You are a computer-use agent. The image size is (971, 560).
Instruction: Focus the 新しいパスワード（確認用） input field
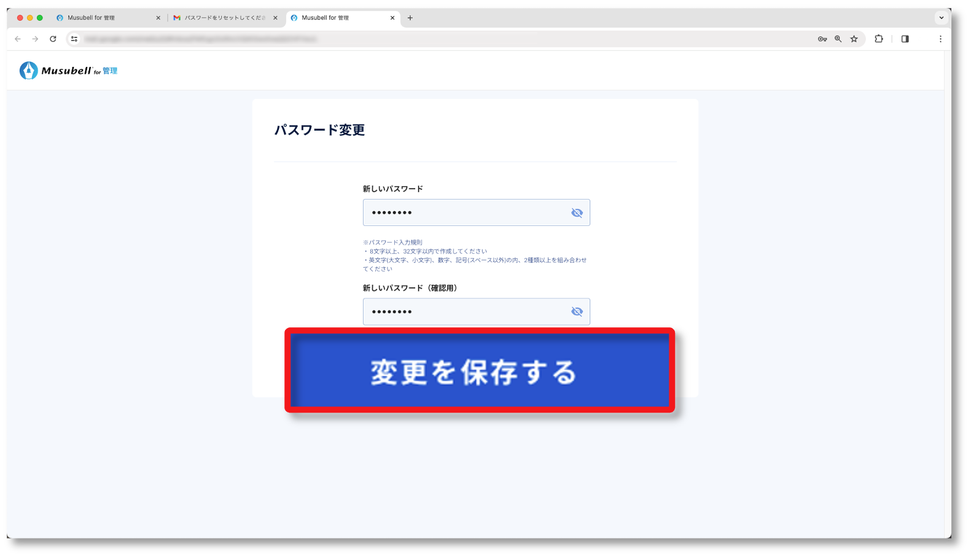[x=465, y=312]
